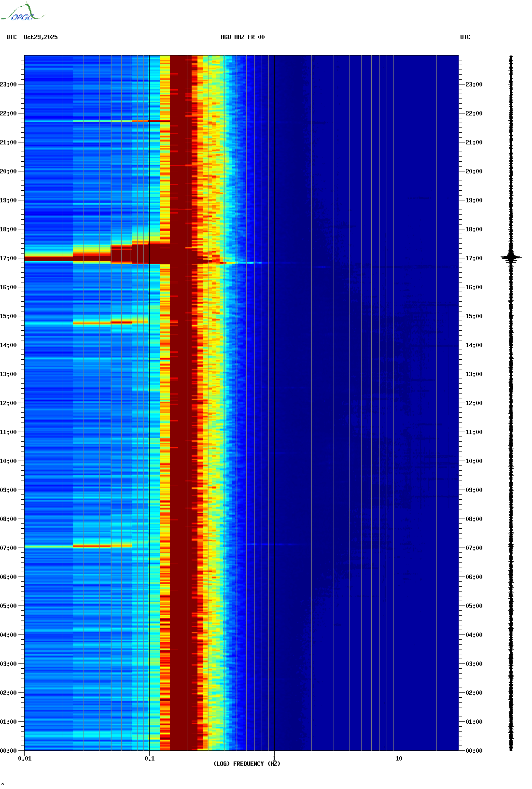Click the left UTC header label
This screenshot has width=532, height=789.
12,37
